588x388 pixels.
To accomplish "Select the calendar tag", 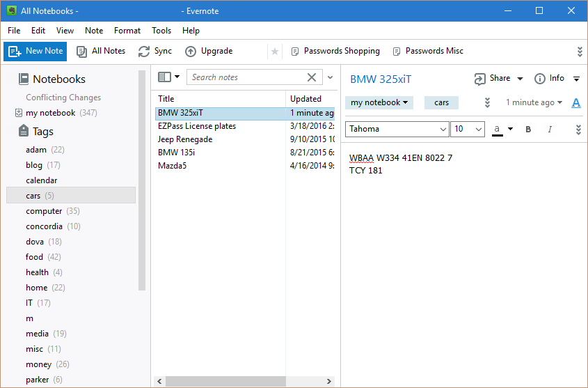I will pyautogui.click(x=41, y=180).
